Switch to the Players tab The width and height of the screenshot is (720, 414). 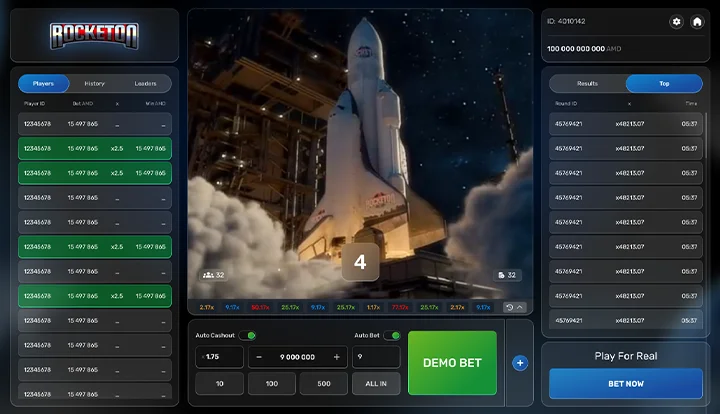tap(43, 84)
